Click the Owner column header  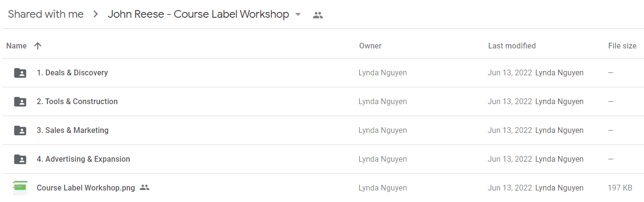click(x=370, y=46)
